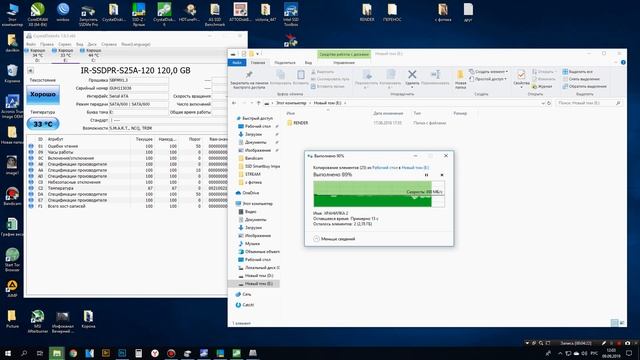Open the Start Tor Browser desktop shortcut
The image size is (640, 360).
pyautogui.click(x=12, y=260)
